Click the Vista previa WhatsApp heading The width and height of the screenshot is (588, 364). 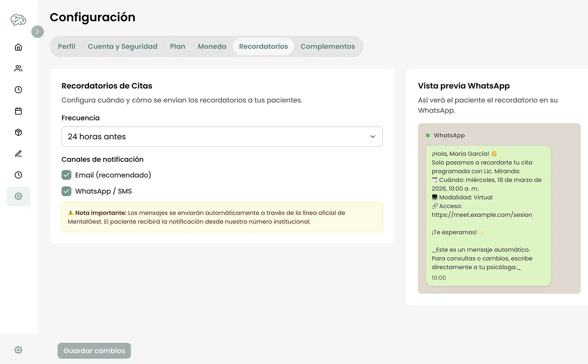(x=464, y=86)
